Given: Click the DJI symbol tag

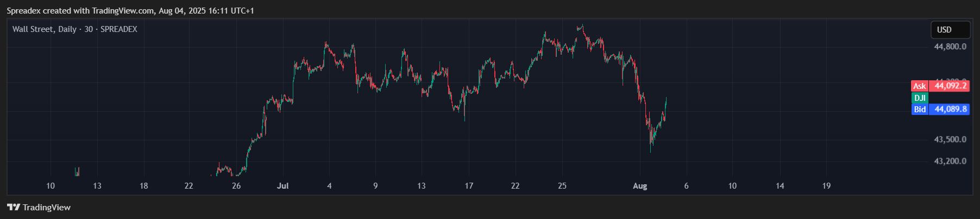Looking at the screenshot, I should [920, 98].
